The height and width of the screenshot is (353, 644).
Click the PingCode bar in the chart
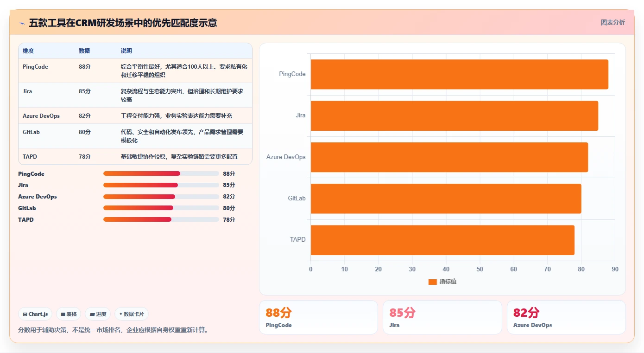click(459, 74)
